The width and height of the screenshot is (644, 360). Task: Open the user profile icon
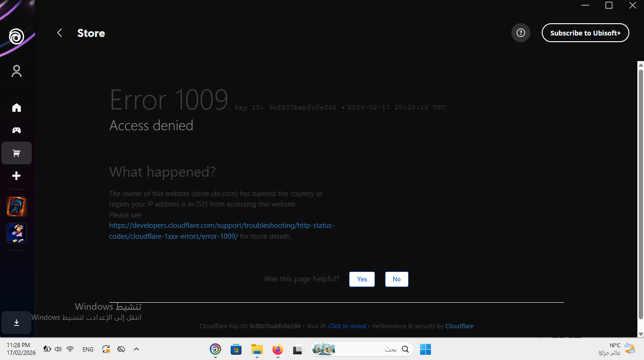pos(17,71)
